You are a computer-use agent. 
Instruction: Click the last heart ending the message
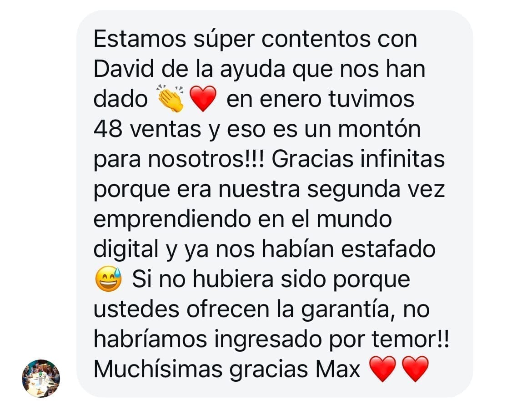tap(415, 369)
